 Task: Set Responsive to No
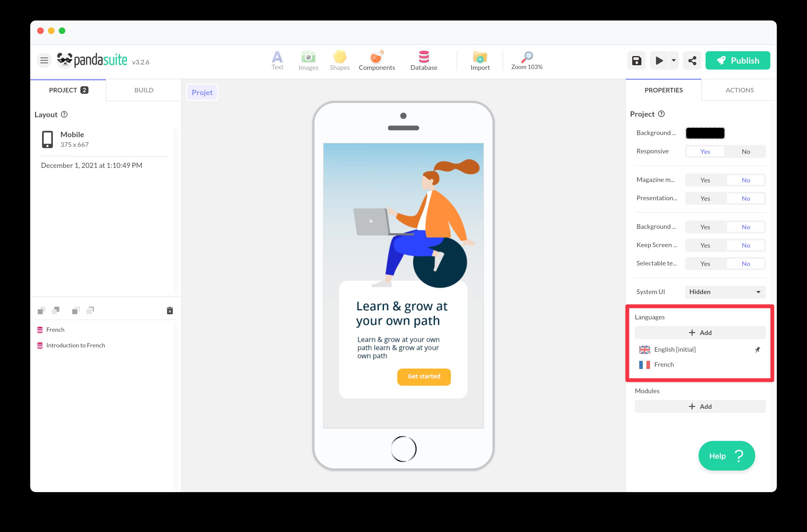[x=745, y=152]
